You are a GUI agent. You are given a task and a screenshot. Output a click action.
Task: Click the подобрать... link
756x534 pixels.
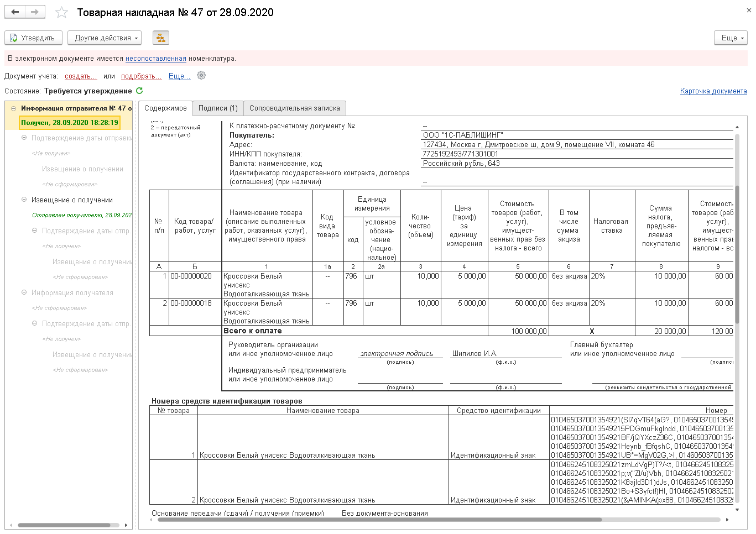141,76
